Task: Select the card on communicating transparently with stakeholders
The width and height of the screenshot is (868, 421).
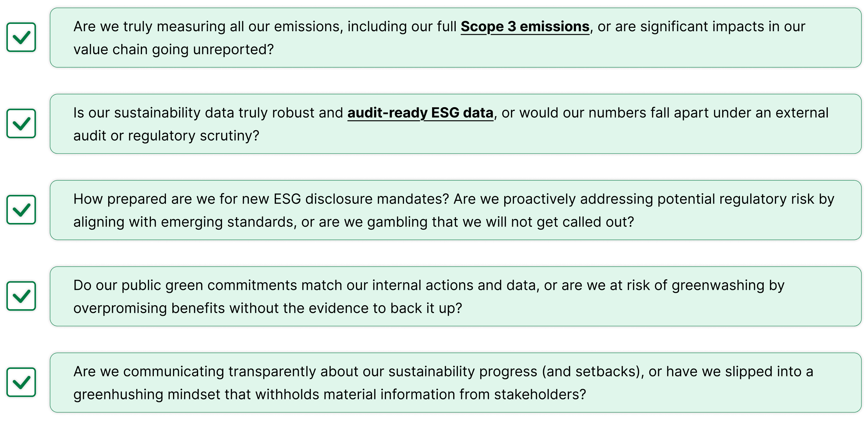Action: point(456,383)
